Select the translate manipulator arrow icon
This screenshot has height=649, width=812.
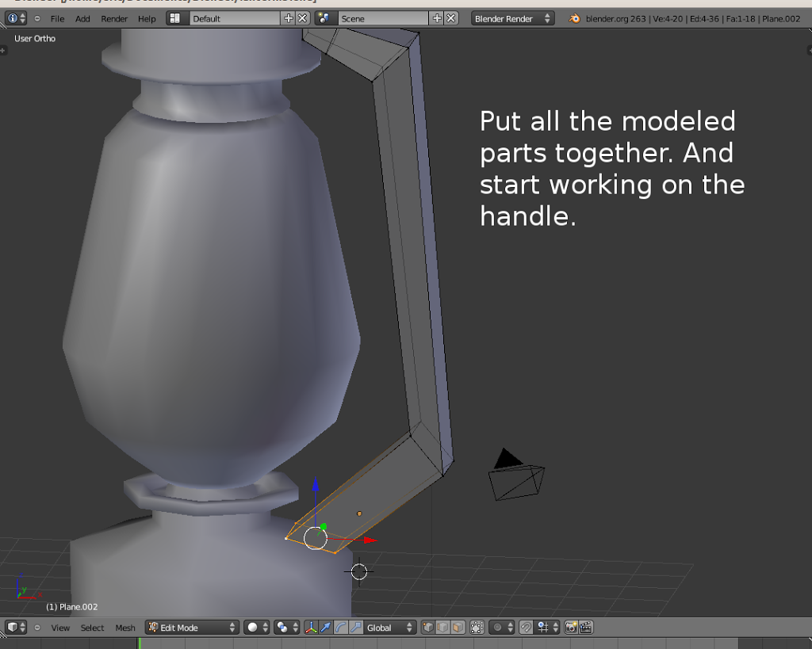pos(326,627)
